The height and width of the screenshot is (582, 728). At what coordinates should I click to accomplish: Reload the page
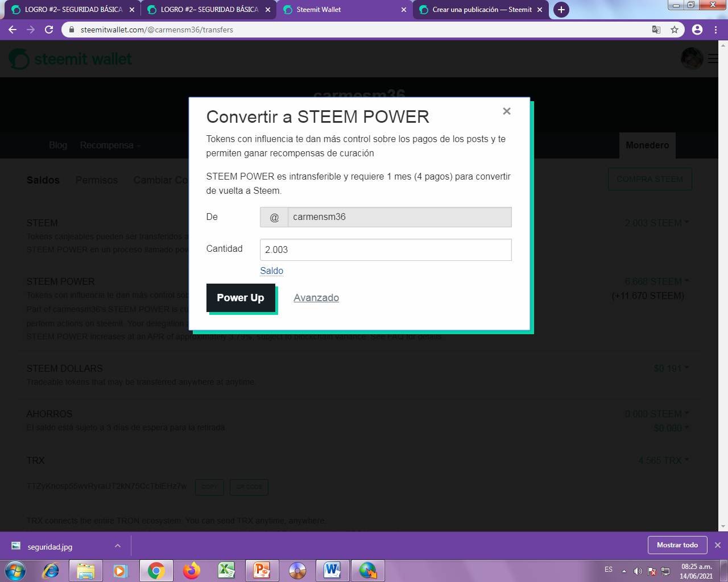[49, 30]
